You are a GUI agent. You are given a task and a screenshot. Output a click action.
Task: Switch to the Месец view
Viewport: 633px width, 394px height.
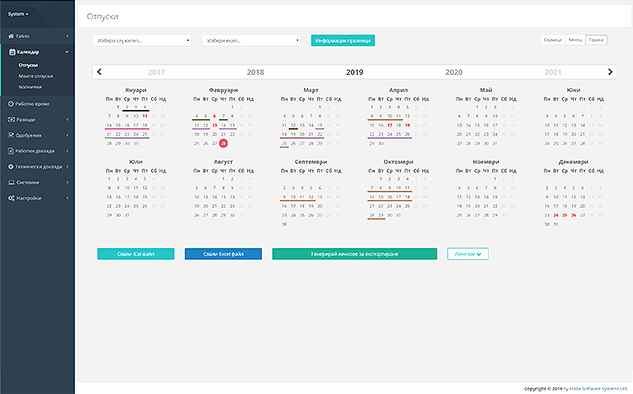(x=575, y=40)
